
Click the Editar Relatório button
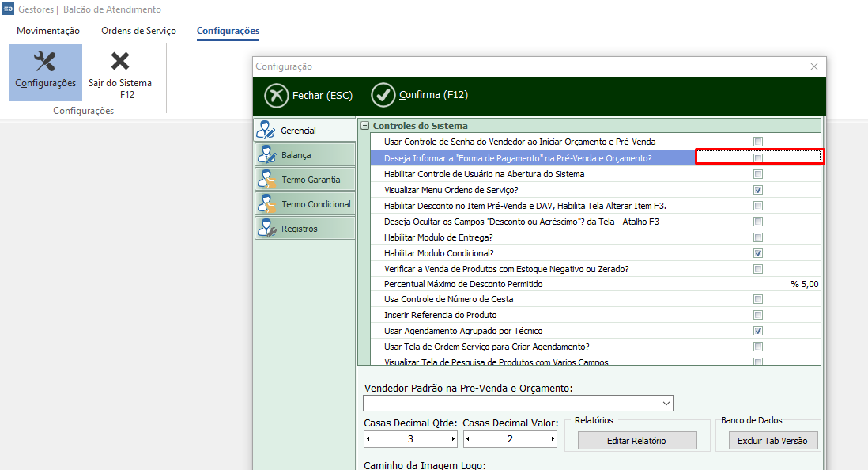pyautogui.click(x=636, y=441)
